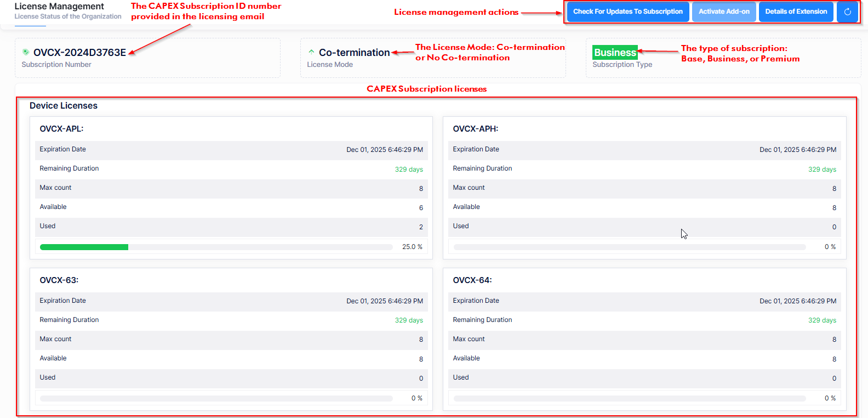Click the Device Licenses section heading
This screenshot has height=418, width=868.
(x=64, y=106)
